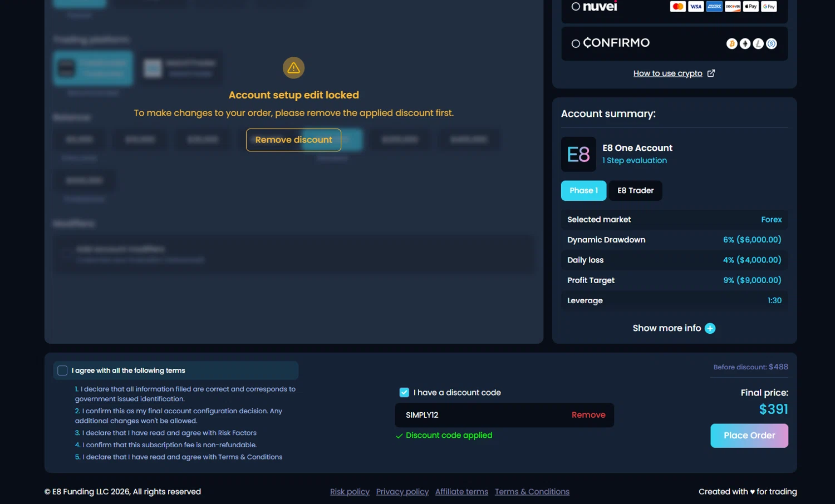Image resolution: width=835 pixels, height=504 pixels.
Task: Click the Visa card icon
Action: pos(696,7)
